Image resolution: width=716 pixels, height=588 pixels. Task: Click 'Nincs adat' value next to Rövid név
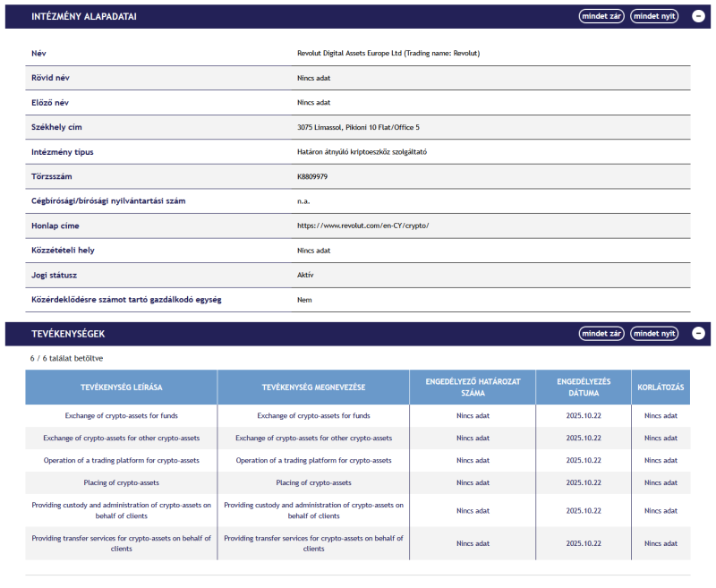coord(314,78)
